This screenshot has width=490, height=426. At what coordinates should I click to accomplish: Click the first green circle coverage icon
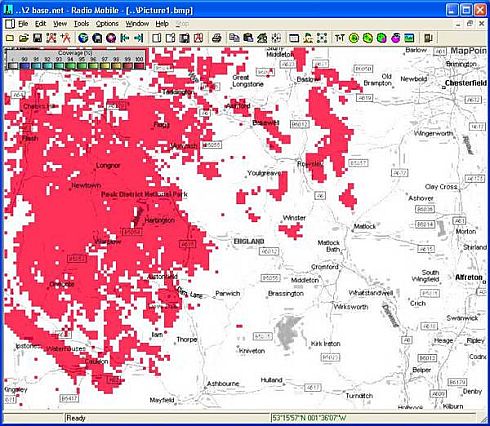click(x=354, y=38)
